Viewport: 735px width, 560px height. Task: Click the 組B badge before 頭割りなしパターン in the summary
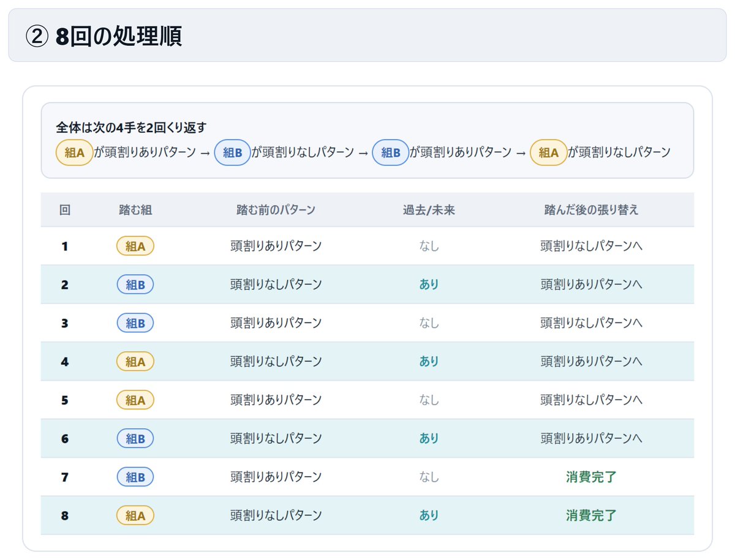click(232, 153)
